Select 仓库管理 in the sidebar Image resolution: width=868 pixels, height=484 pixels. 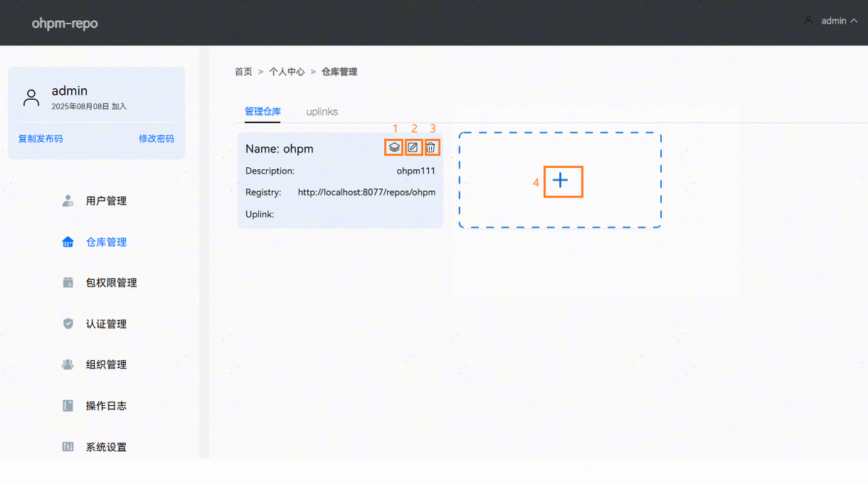click(106, 242)
